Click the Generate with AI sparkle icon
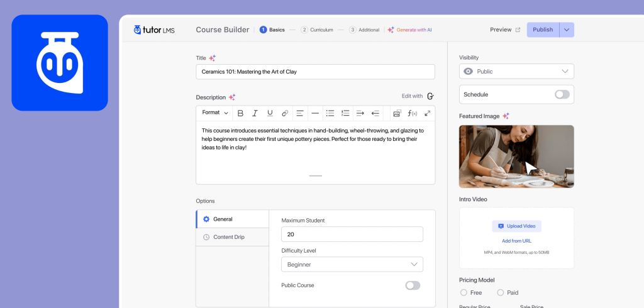Screen dimensions: 644x308 click(391, 30)
